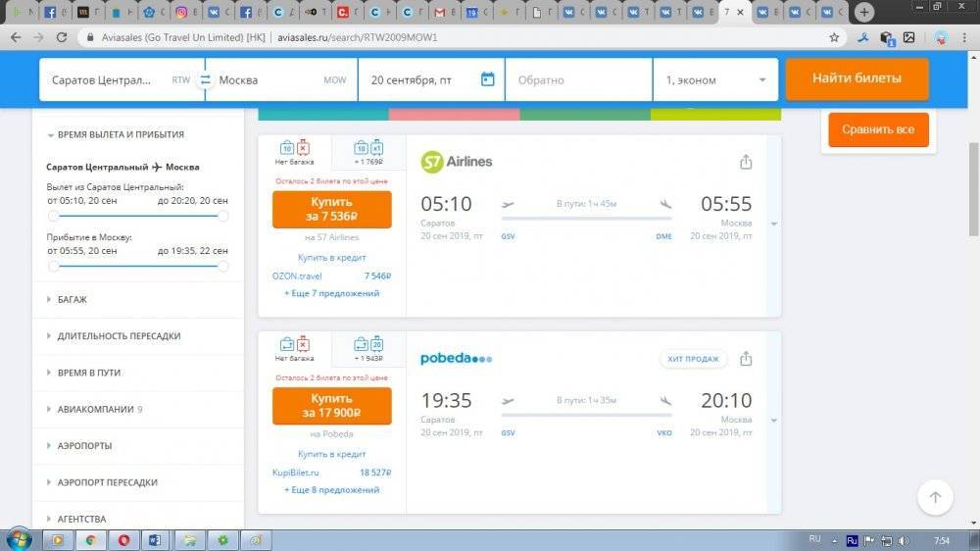Bookmark this page with the star
The width and height of the screenshot is (980, 551).
(x=834, y=37)
